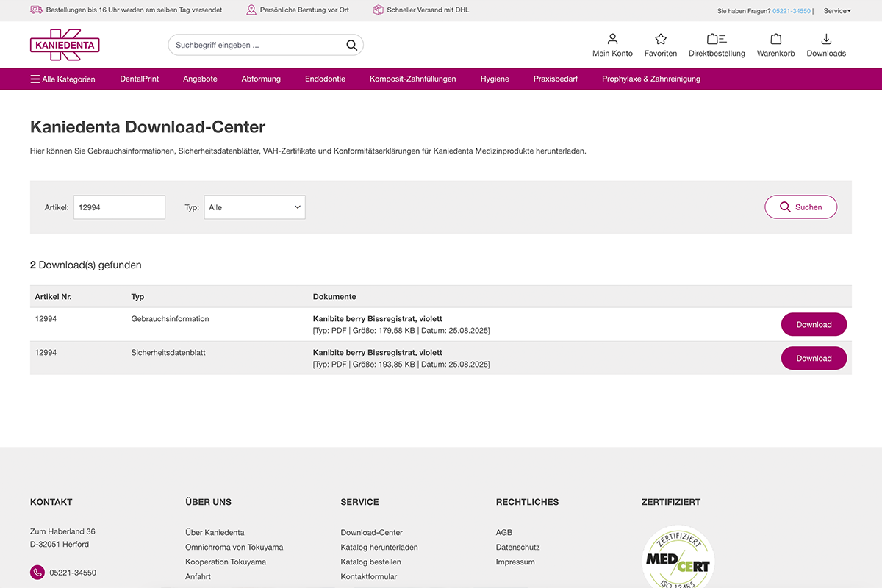Click the location pin icon for Beratung
882x588 pixels.
(x=251, y=10)
